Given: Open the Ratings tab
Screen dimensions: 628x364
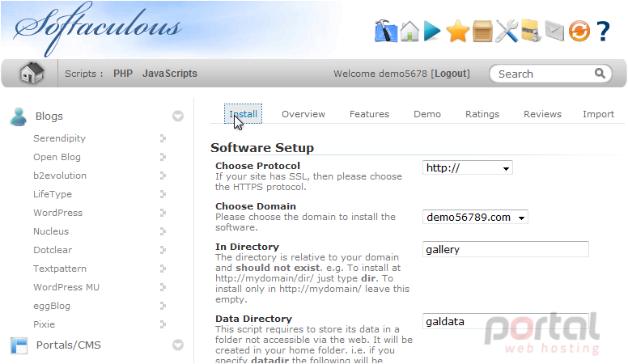Looking at the screenshot, I should (482, 114).
